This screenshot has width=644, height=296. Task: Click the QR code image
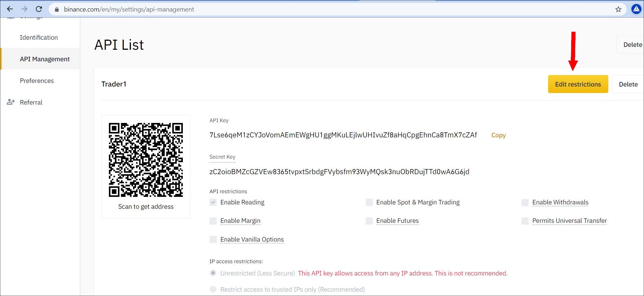(x=146, y=160)
